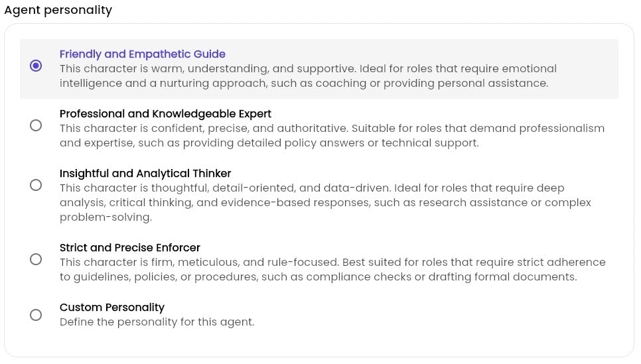Screen dimensions: 641x364
Task: Click the firm, meticulous, rule-focused description
Action: 332,270
